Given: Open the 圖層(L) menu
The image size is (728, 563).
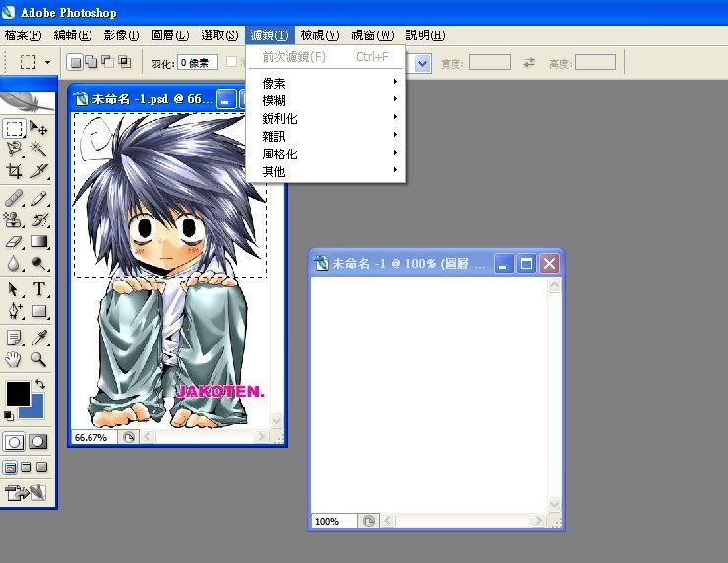Looking at the screenshot, I should coord(170,35).
